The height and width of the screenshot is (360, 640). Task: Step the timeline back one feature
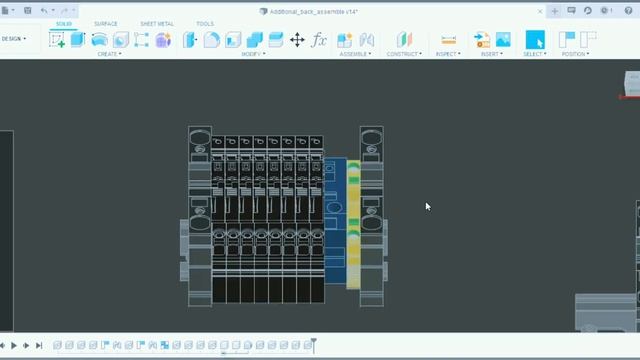[3, 346]
